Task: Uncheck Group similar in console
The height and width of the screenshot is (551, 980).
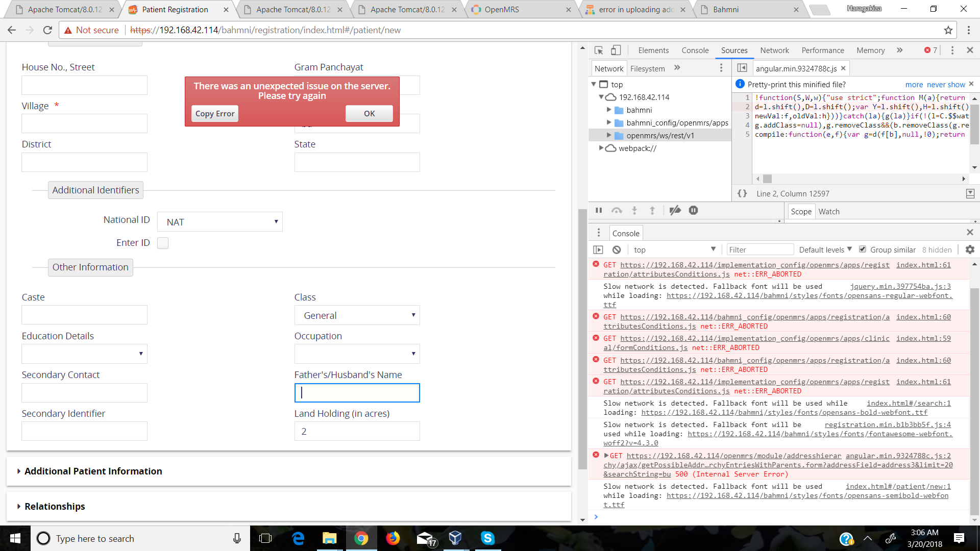Action: point(863,249)
